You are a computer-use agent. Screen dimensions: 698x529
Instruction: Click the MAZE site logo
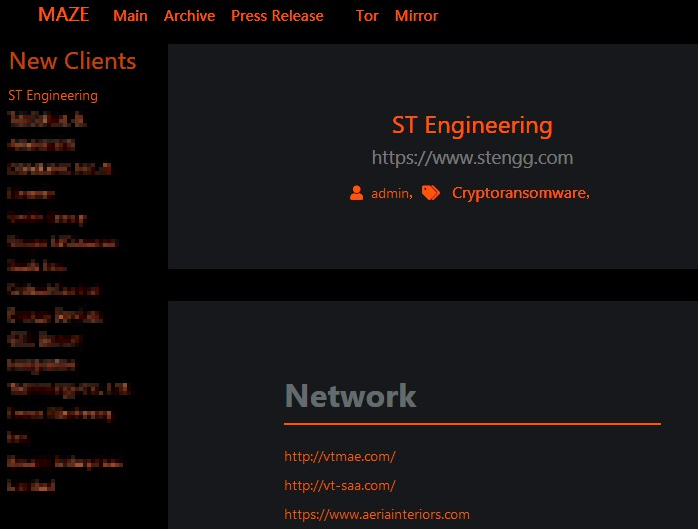[64, 15]
